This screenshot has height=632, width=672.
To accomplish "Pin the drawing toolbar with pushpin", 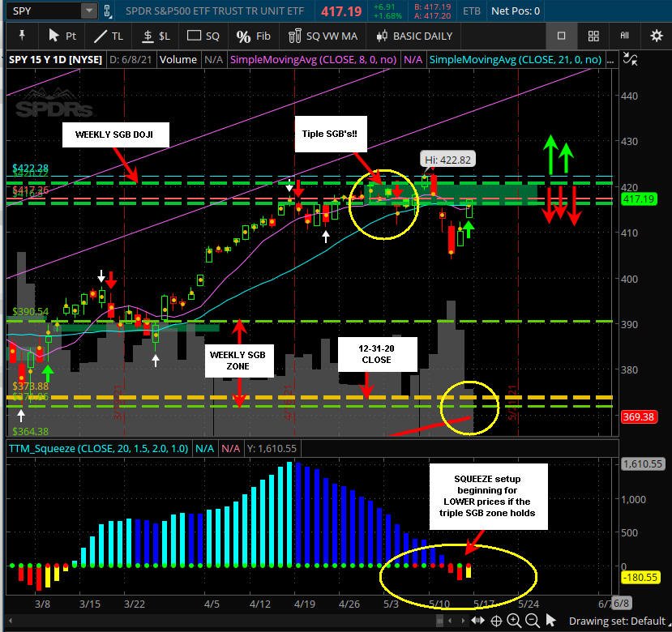I will tap(22, 36).
